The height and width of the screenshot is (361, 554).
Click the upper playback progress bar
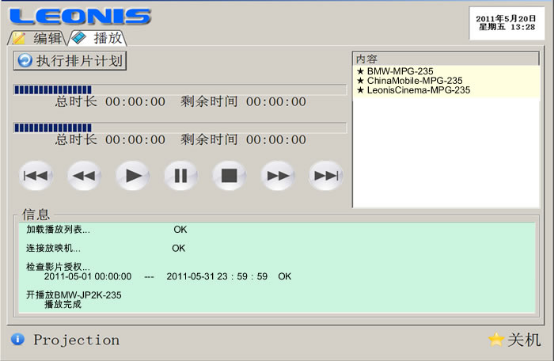coord(180,90)
